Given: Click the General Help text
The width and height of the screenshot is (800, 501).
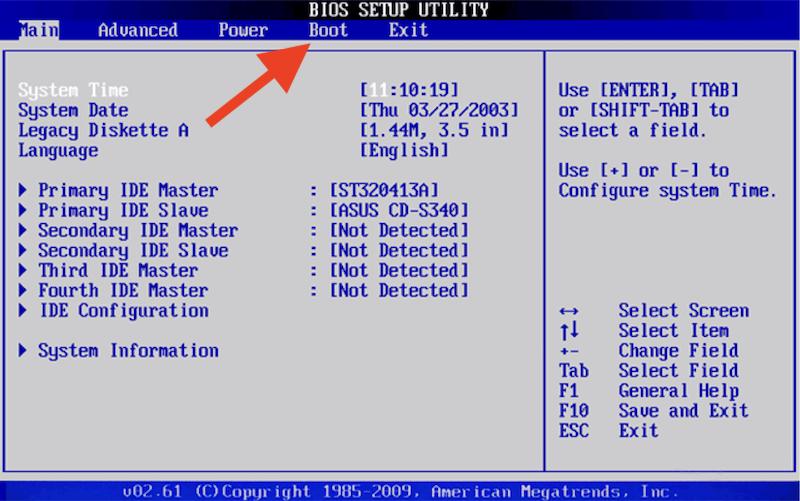Looking at the screenshot, I should (x=679, y=391).
